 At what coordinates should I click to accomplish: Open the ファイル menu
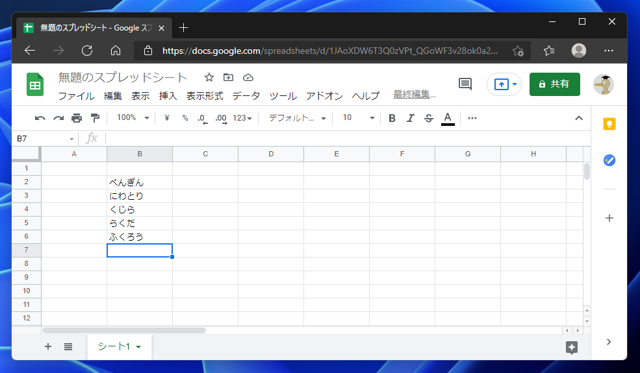pyautogui.click(x=76, y=96)
